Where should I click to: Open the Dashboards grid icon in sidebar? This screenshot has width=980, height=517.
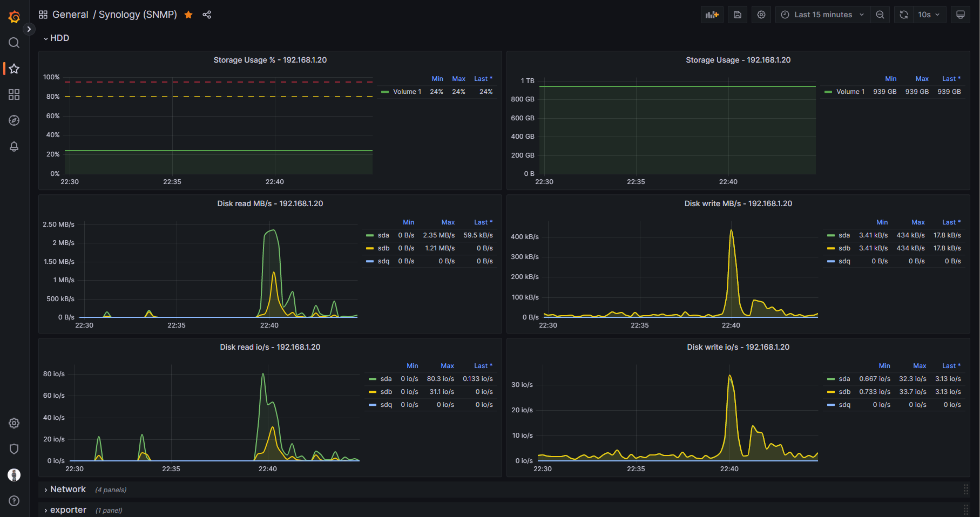tap(14, 94)
